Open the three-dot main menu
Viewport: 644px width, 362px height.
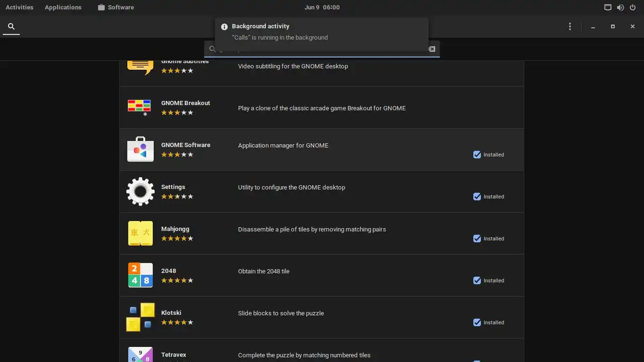(570, 26)
